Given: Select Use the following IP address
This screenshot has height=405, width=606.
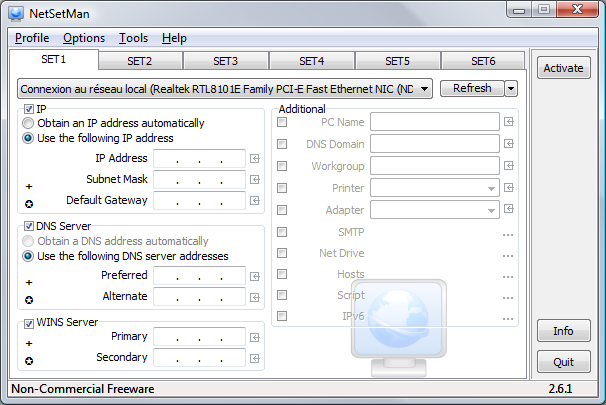Looking at the screenshot, I should (x=28, y=138).
